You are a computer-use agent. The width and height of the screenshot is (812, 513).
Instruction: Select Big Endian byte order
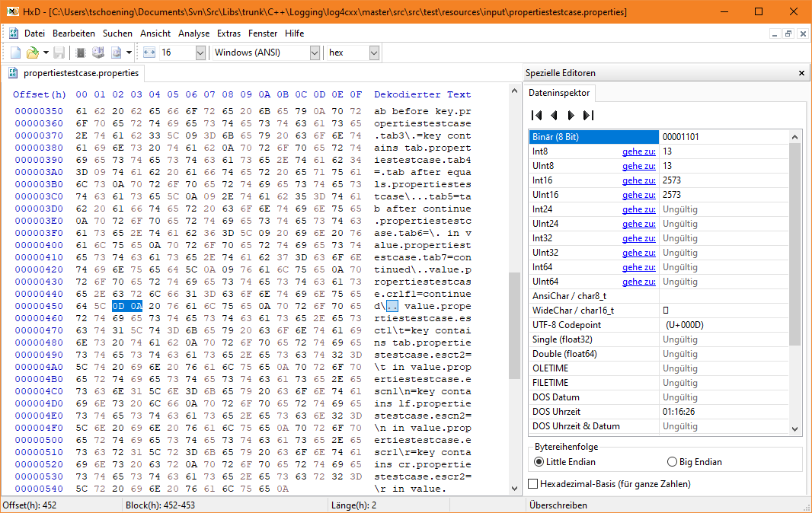pos(695,462)
